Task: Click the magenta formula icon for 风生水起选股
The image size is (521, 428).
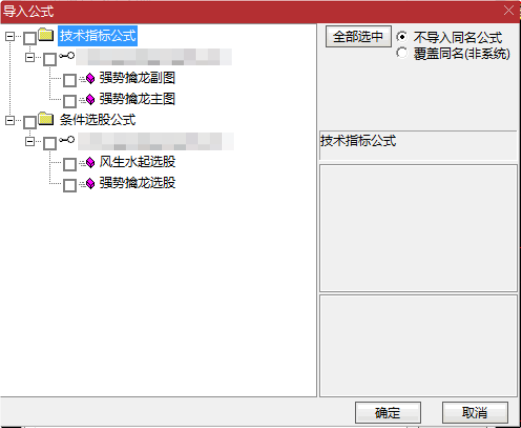Action: (90, 162)
